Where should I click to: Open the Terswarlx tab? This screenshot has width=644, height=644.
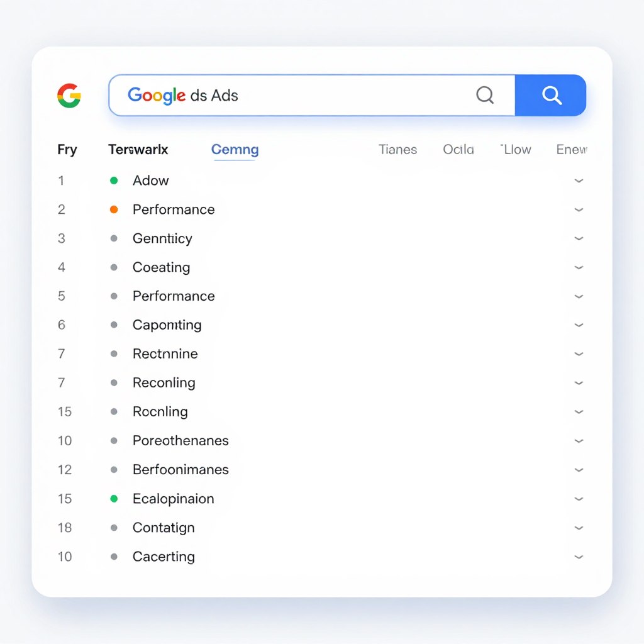(x=138, y=150)
